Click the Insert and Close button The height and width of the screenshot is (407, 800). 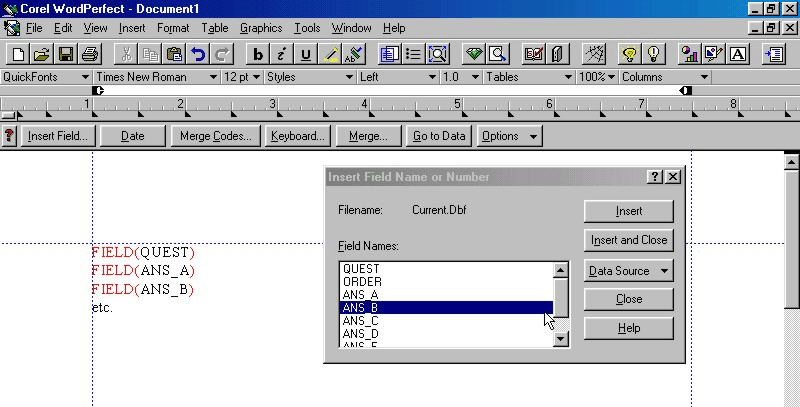pyautogui.click(x=629, y=240)
